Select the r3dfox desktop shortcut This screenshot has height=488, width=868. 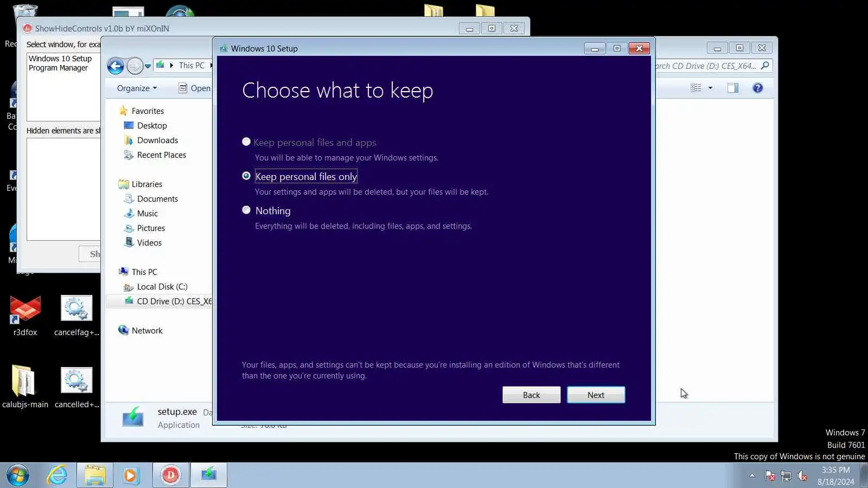coord(25,316)
